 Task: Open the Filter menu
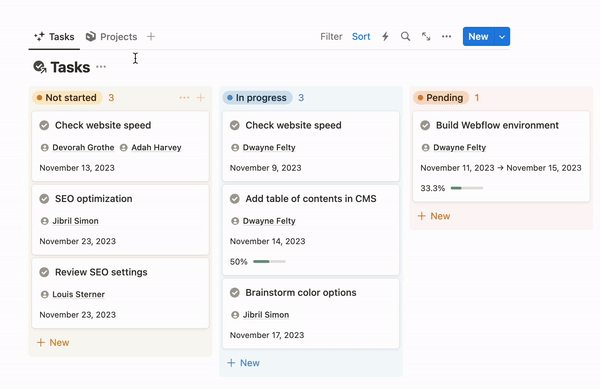(331, 36)
